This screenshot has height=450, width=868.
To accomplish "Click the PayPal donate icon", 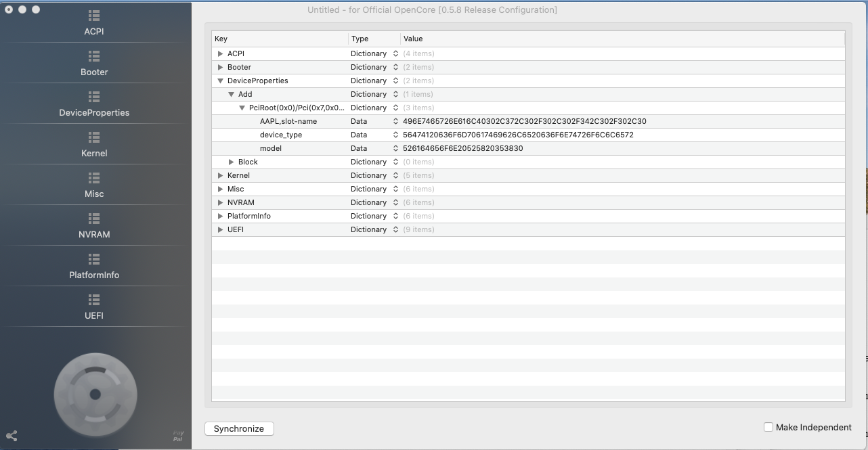I will 178,436.
